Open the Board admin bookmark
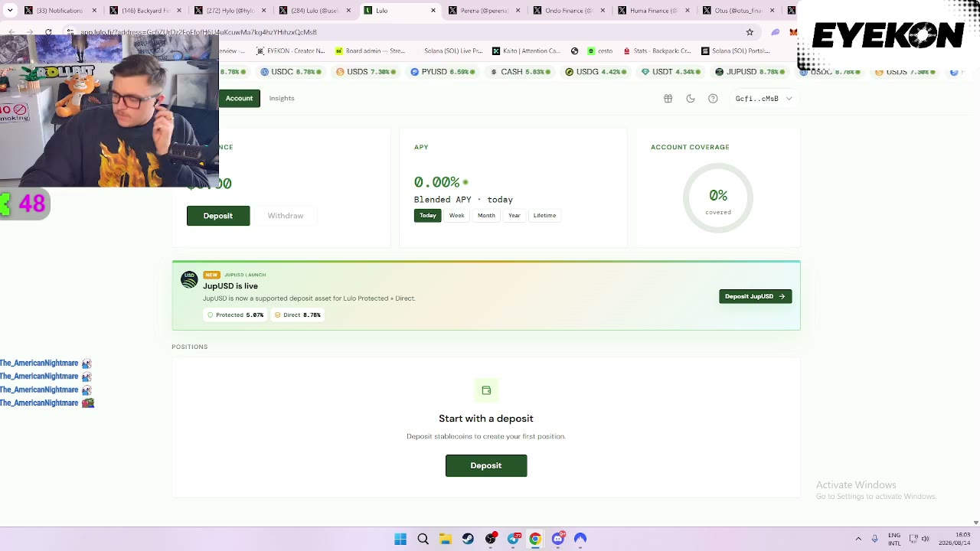Screen dimensions: 980x551 click(370, 51)
